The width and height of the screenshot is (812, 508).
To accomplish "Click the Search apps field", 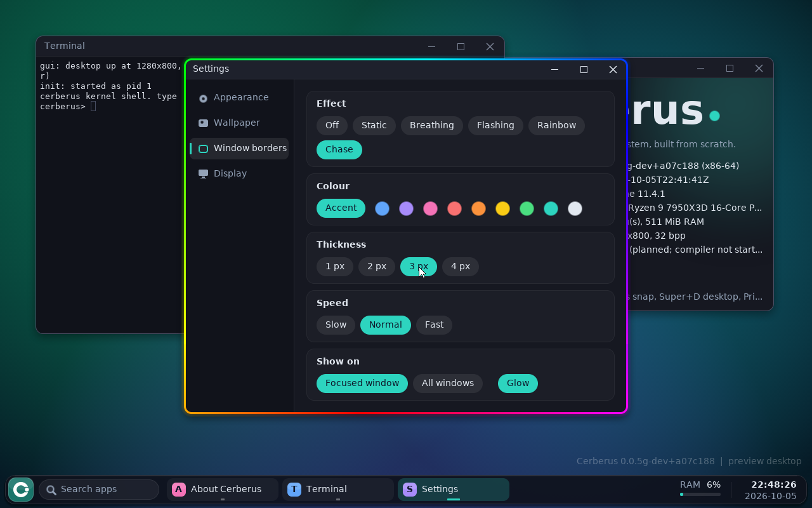I will [x=99, y=490].
